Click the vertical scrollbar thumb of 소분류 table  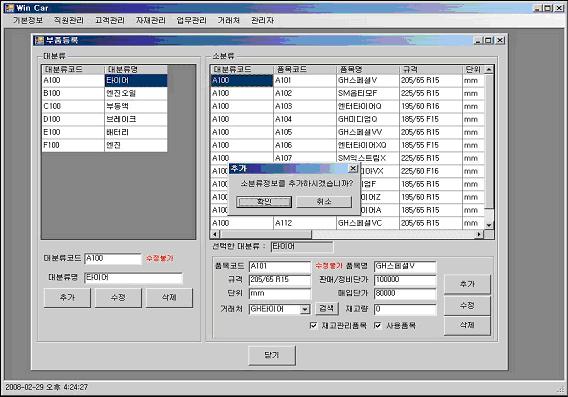[x=489, y=141]
